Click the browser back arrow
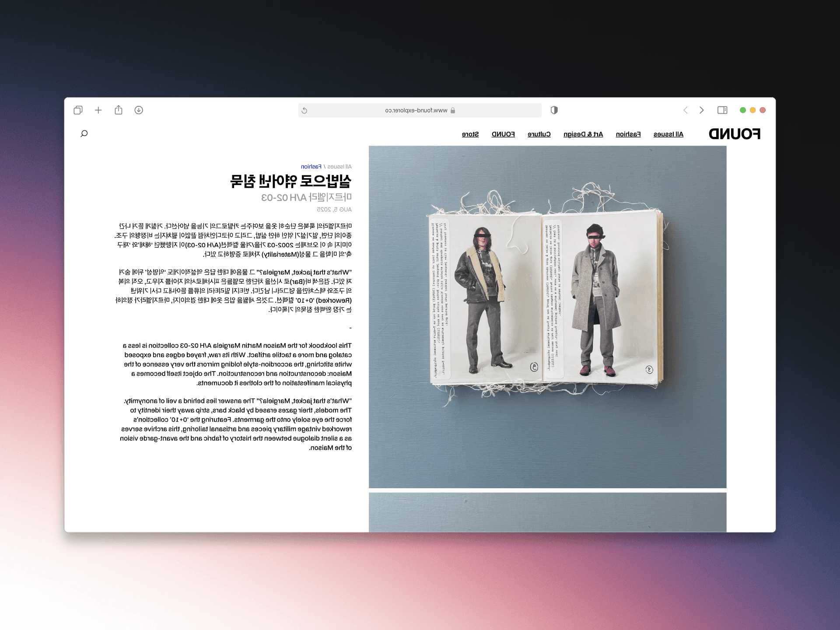Screen dimensions: 840x630 pos(702,110)
